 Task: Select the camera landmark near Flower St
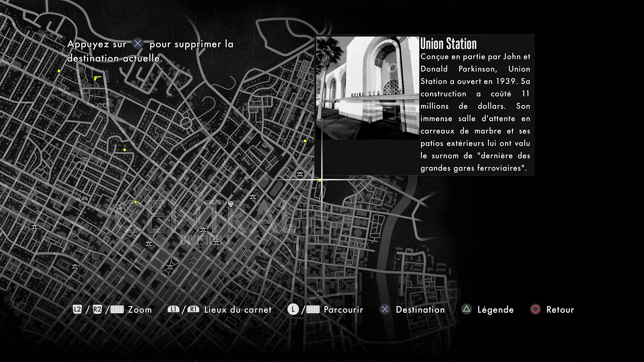pos(148,244)
